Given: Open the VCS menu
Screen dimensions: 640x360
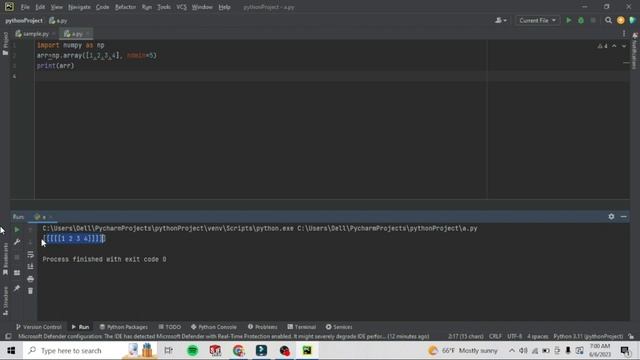Looking at the screenshot, I should click(x=181, y=7).
